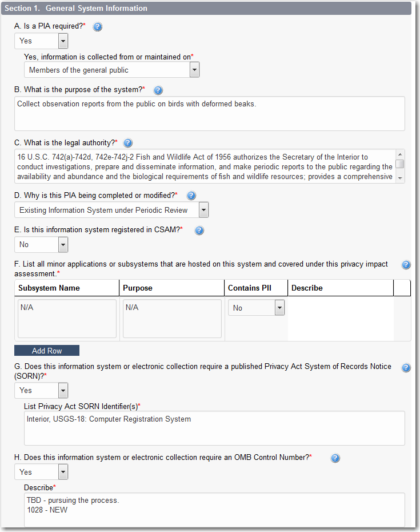Click the Subsystem Name N/A field
Image resolution: width=420 pixels, height=532 pixels.
(x=67, y=318)
